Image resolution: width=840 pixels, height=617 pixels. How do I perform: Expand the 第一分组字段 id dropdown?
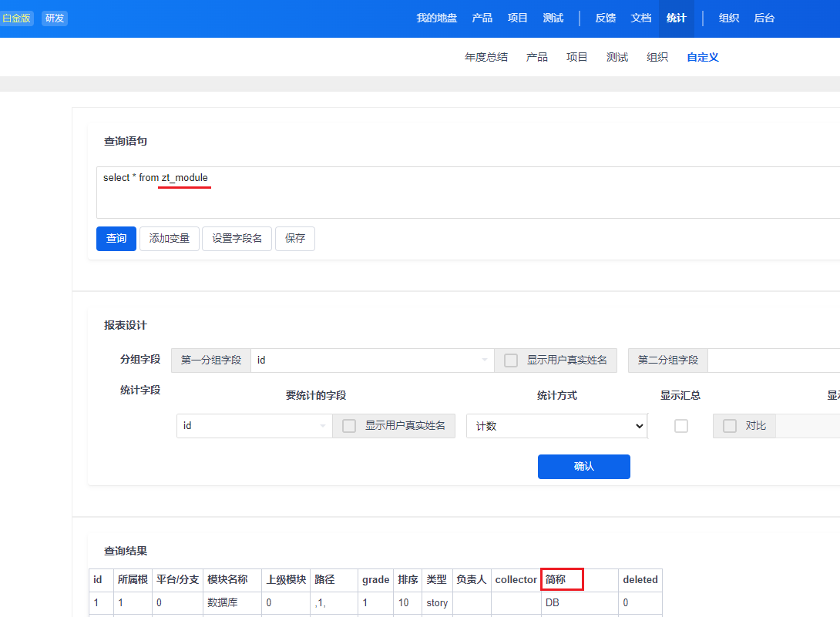pos(372,360)
